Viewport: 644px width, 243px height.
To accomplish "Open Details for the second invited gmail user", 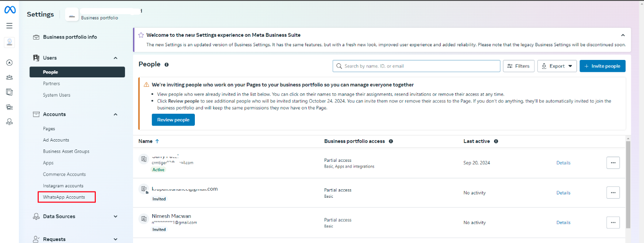I will pyautogui.click(x=563, y=193).
